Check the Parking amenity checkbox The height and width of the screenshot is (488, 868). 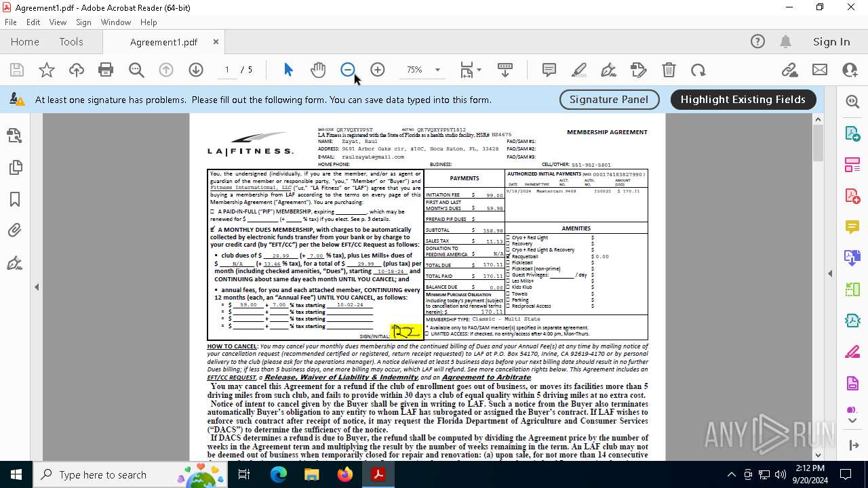pos(508,300)
